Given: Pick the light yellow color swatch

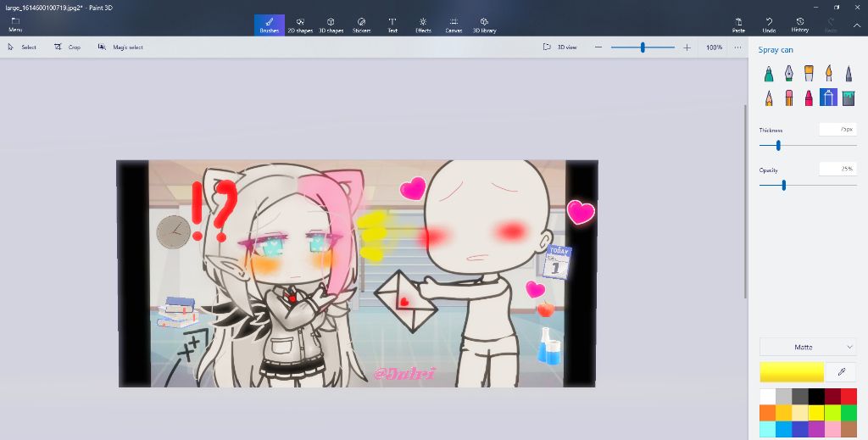Looking at the screenshot, I should tap(800, 413).
